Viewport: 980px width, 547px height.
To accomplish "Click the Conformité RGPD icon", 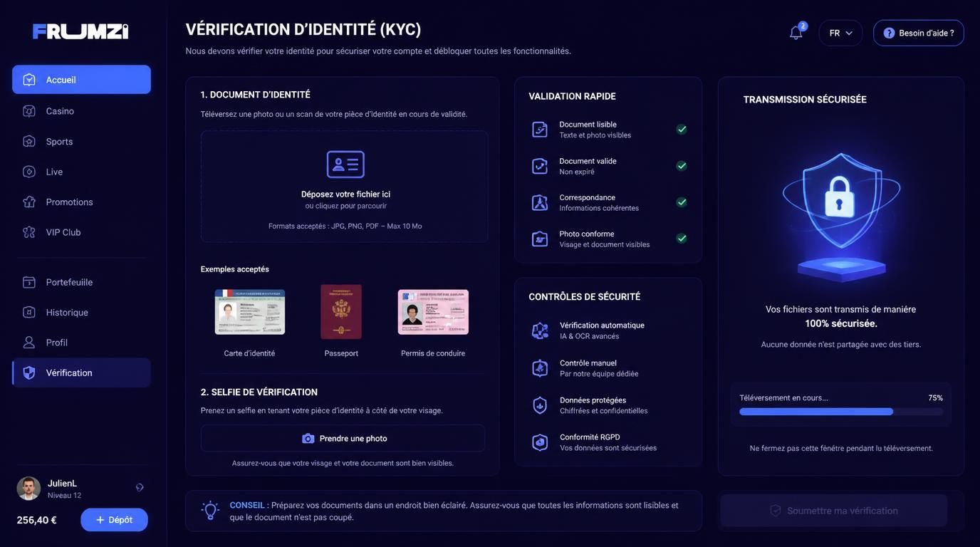I will (x=540, y=442).
